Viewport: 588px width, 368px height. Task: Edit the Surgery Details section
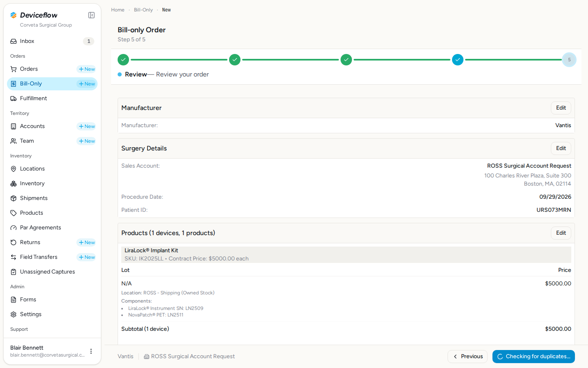coord(561,148)
